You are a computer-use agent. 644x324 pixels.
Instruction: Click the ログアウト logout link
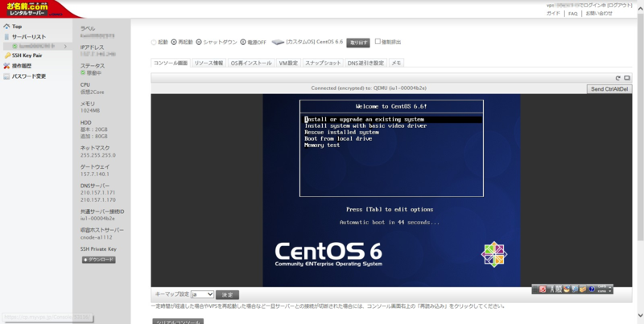coord(619,6)
